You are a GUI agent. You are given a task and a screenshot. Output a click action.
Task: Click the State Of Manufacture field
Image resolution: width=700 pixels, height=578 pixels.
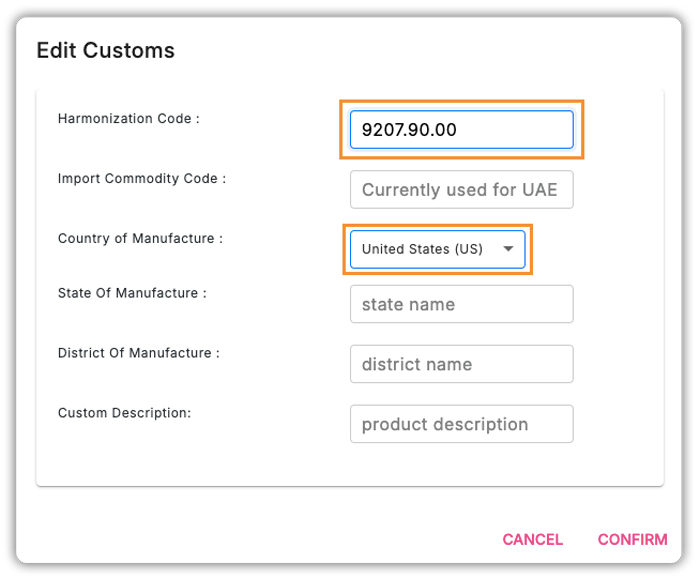(x=462, y=304)
